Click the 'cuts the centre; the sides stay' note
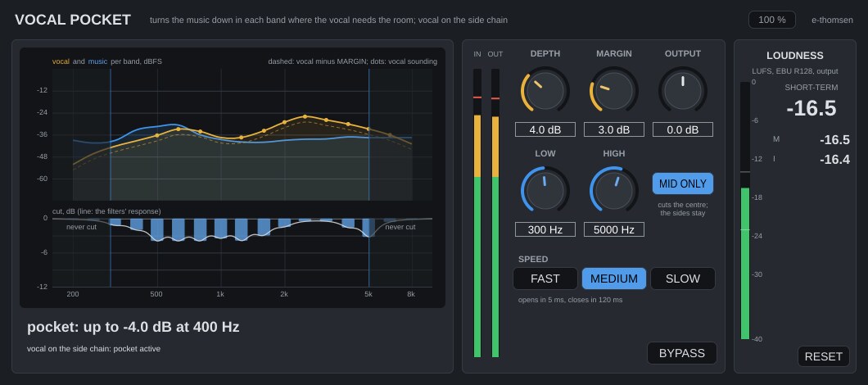The height and width of the screenshot is (385, 868). (x=683, y=209)
